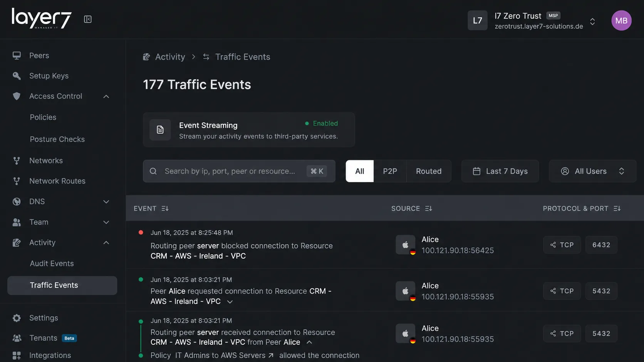Click the search magnifier icon
This screenshot has height=362, width=644.
[153, 171]
